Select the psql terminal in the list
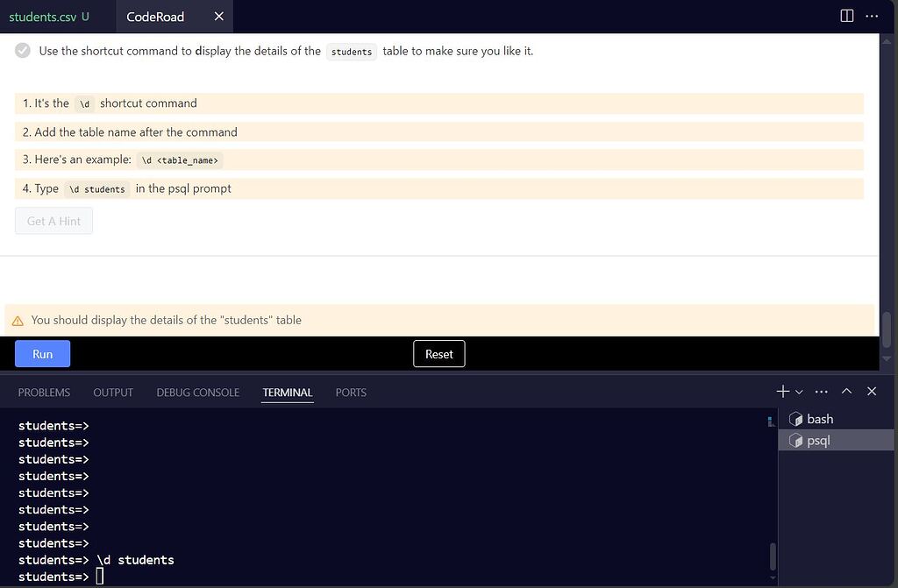Image resolution: width=898 pixels, height=588 pixels. click(816, 440)
